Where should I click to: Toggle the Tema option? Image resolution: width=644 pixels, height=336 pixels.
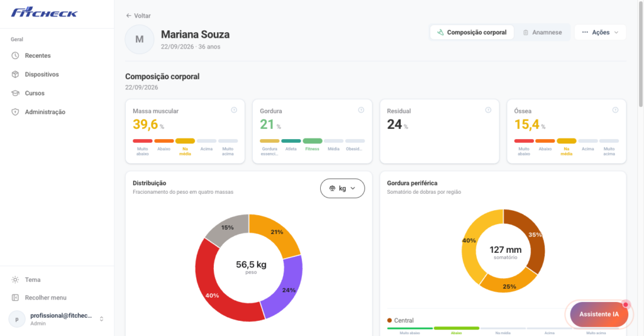[x=57, y=280]
